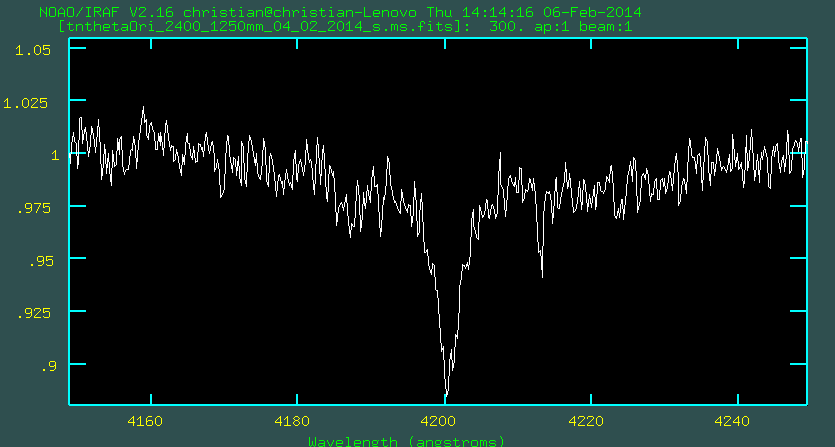
Task: Click the highest spectrum peak near 4159
Action: 142,108
